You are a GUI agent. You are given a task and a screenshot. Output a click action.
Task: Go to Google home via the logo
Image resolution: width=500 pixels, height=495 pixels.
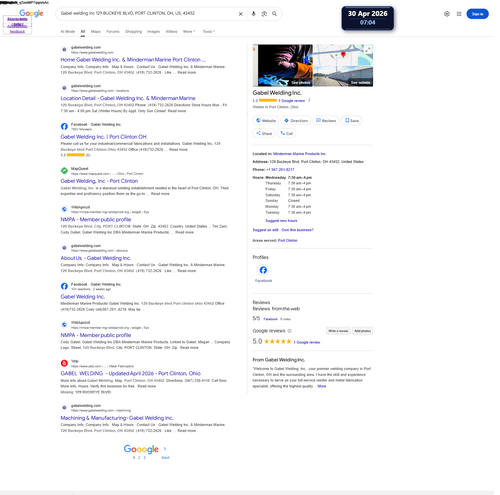pyautogui.click(x=31, y=13)
